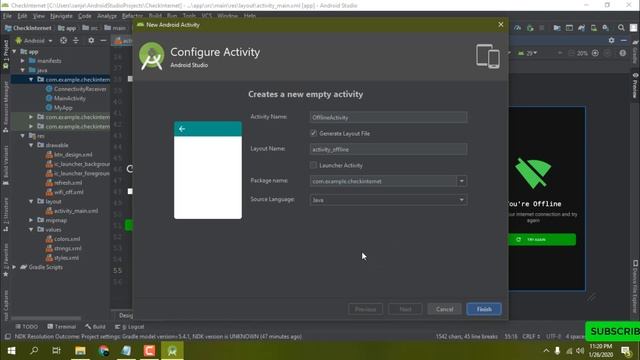Click the disabled Previous button
This screenshot has width=640, height=360.
[365, 309]
